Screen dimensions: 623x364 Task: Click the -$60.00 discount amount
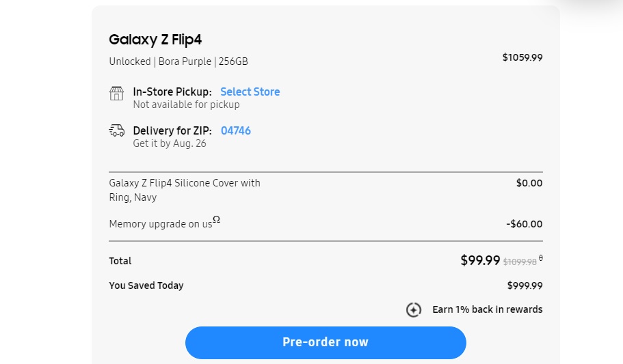[x=524, y=224]
